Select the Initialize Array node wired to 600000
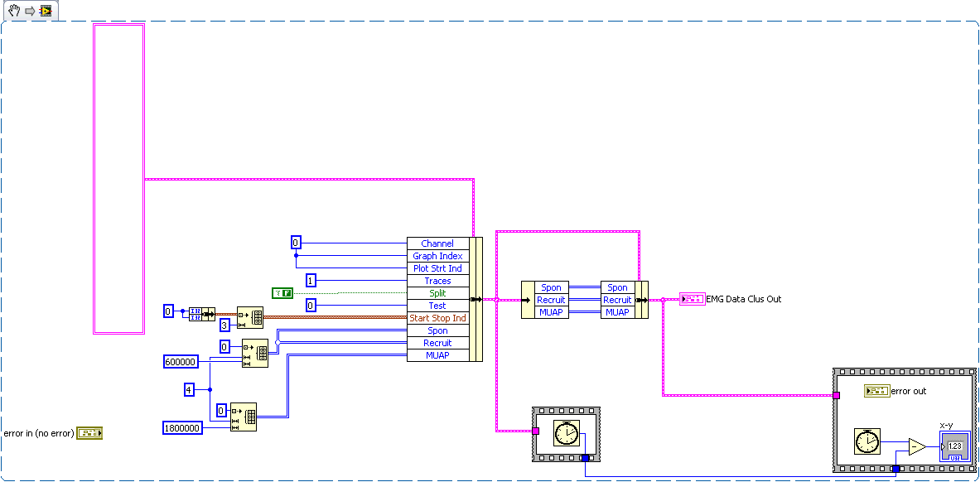980x482 pixels. point(255,353)
